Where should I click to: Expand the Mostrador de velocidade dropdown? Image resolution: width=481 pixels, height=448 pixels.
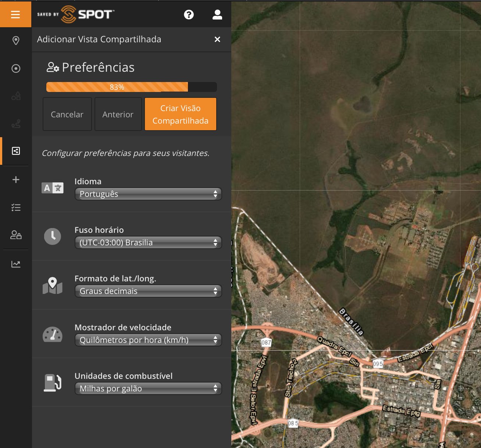tap(148, 340)
